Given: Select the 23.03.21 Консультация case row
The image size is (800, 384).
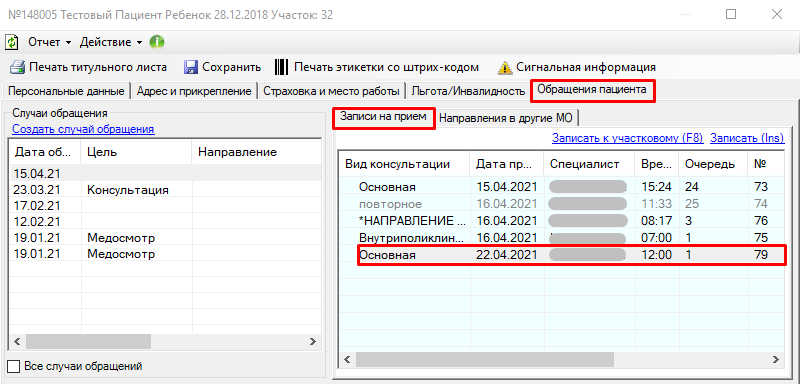Looking at the screenshot, I should click(x=165, y=190).
